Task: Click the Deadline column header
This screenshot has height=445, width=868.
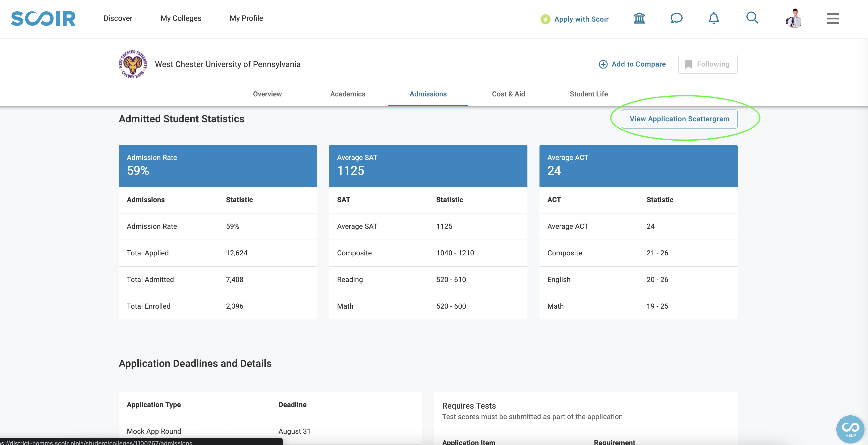Action: pyautogui.click(x=292, y=405)
